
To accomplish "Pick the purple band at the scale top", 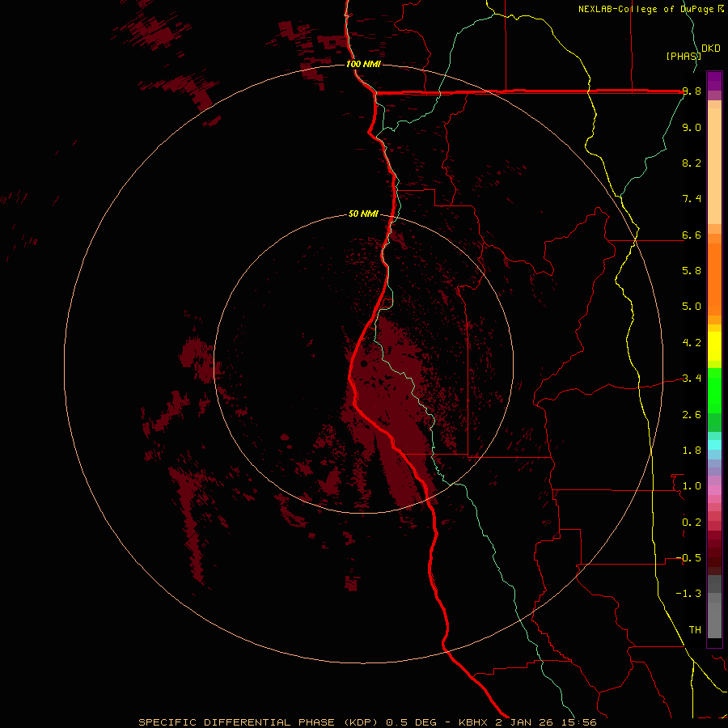I will pyautogui.click(x=714, y=81).
